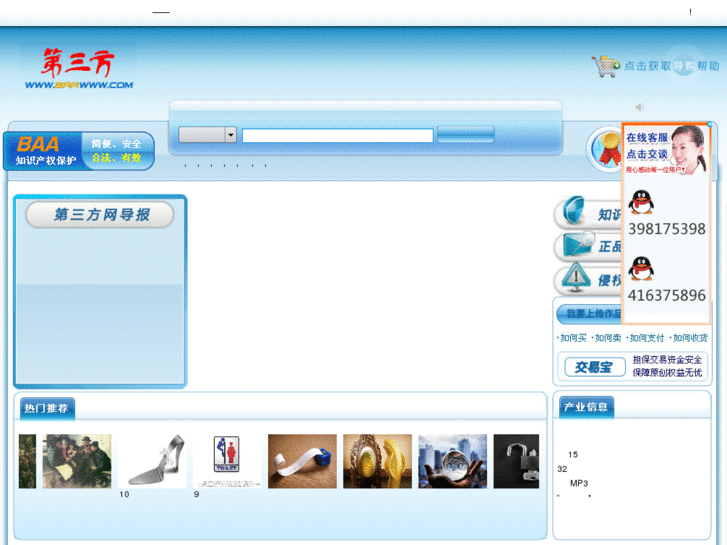The width and height of the screenshot is (727, 545).
Task: Click into the search text field
Action: [x=338, y=135]
